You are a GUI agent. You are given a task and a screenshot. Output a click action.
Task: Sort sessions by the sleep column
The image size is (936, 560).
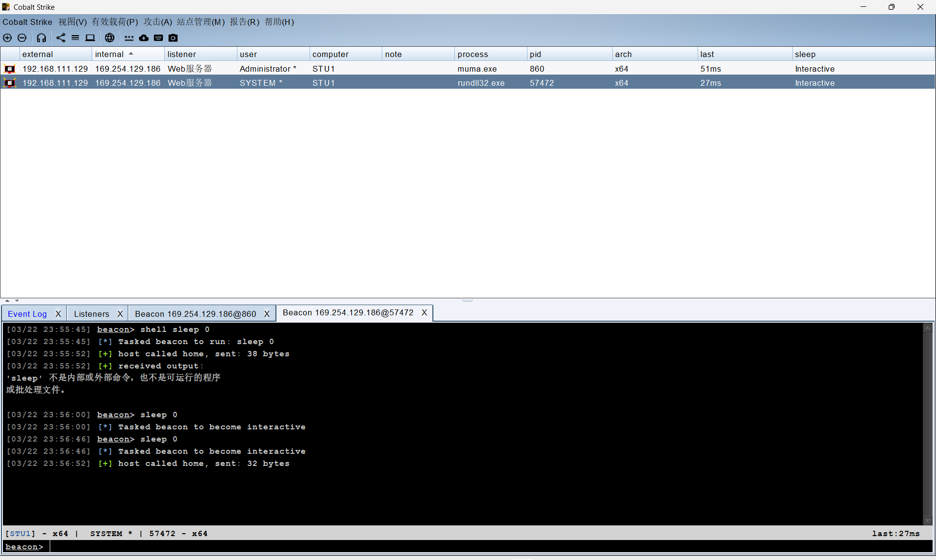pos(863,54)
